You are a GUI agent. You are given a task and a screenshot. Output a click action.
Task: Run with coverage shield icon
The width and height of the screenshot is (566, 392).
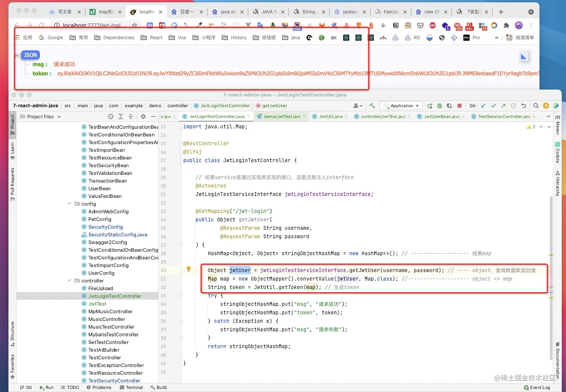pyautogui.click(x=450, y=106)
